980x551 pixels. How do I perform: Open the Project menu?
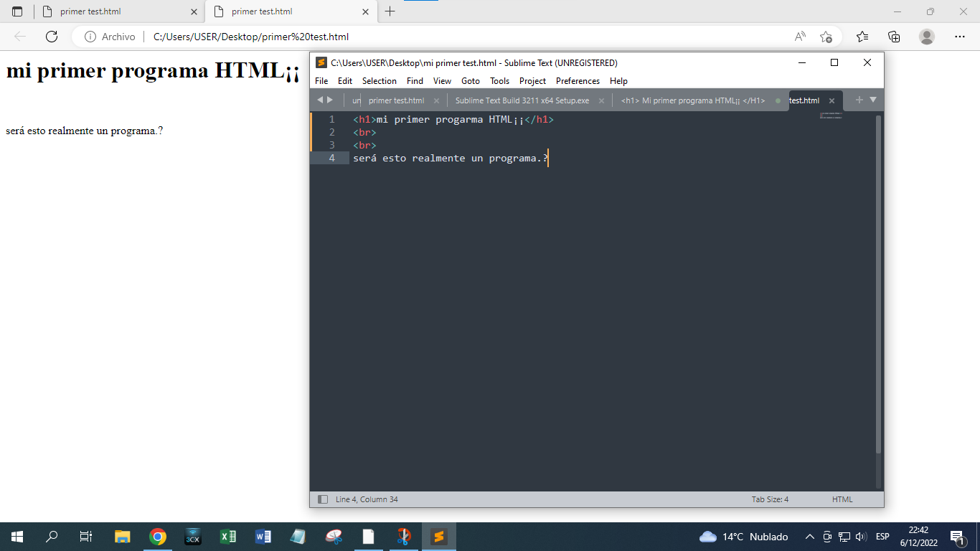(532, 81)
